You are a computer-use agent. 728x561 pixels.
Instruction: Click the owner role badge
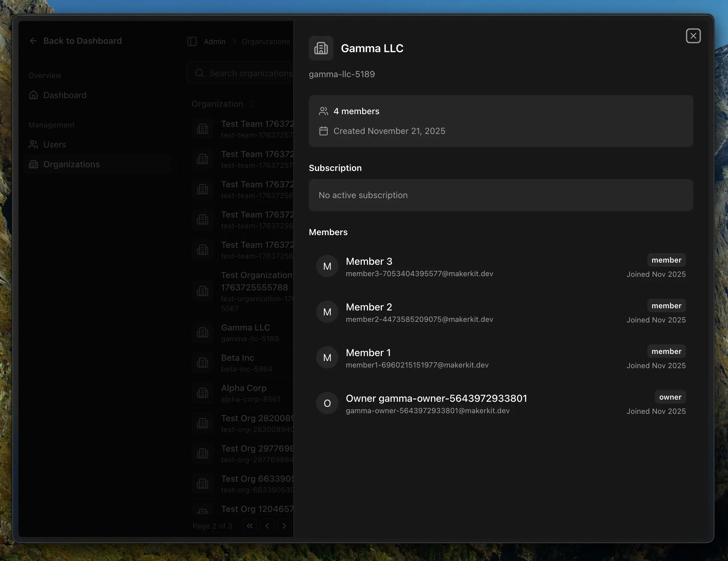pos(670,397)
